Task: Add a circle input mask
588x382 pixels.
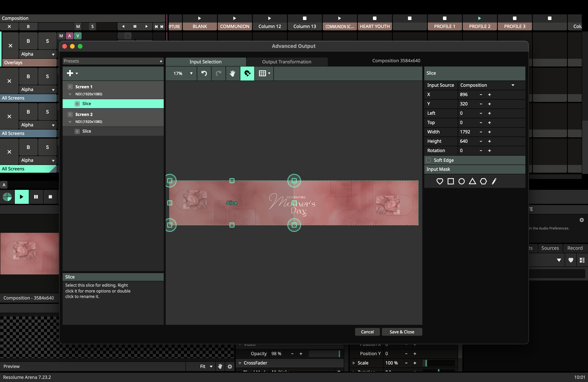Action: [x=461, y=181]
